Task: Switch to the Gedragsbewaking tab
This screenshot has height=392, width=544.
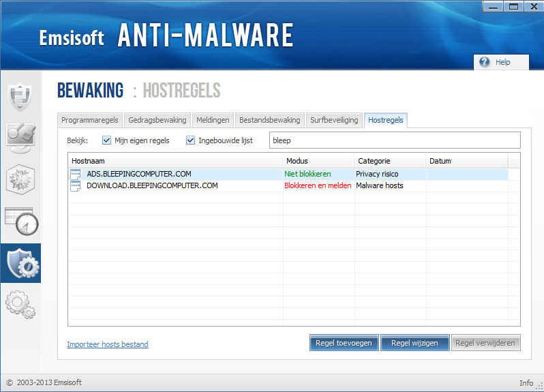Action: 157,120
